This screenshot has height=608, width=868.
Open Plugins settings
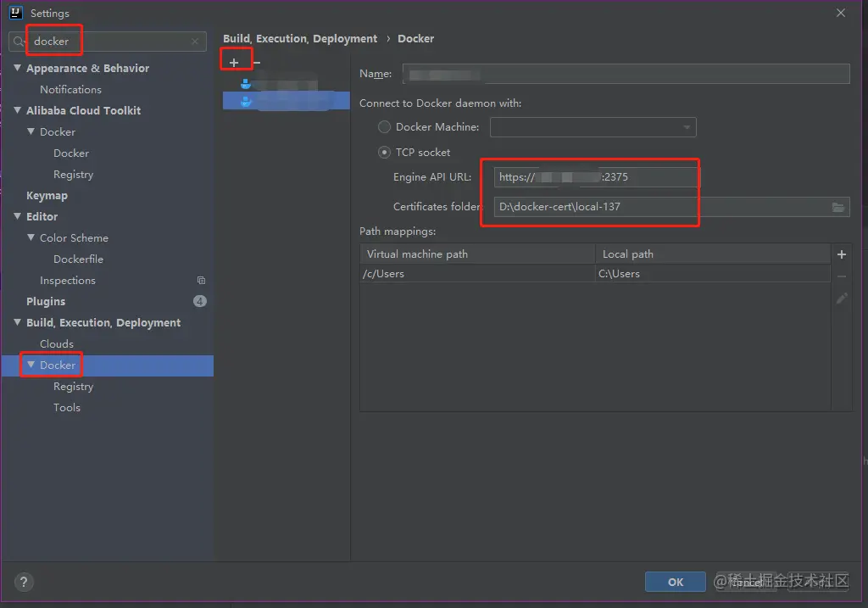[x=46, y=302]
